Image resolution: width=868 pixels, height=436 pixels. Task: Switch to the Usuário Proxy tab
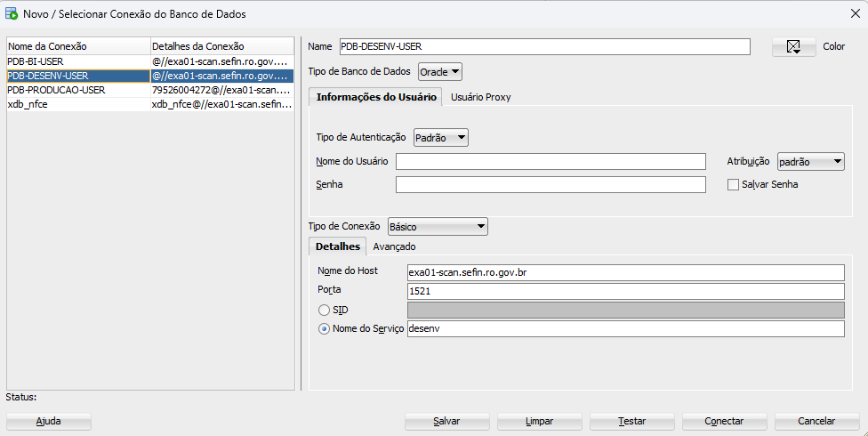480,97
